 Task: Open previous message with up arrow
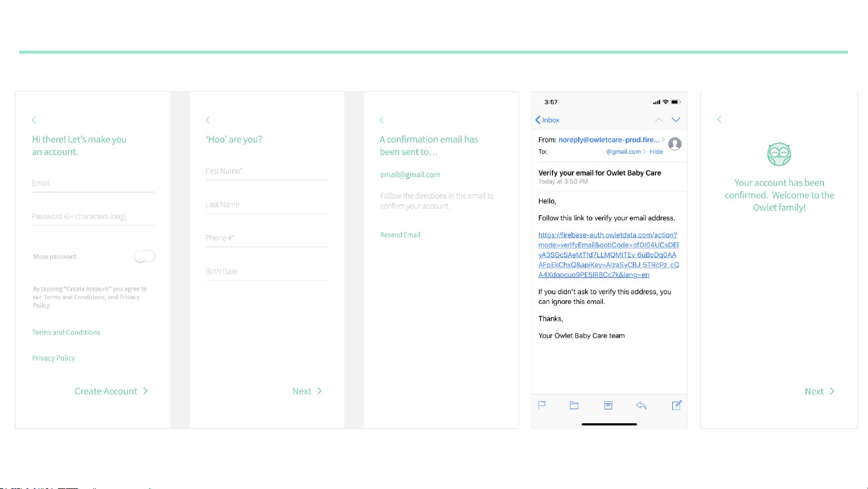pos(659,120)
